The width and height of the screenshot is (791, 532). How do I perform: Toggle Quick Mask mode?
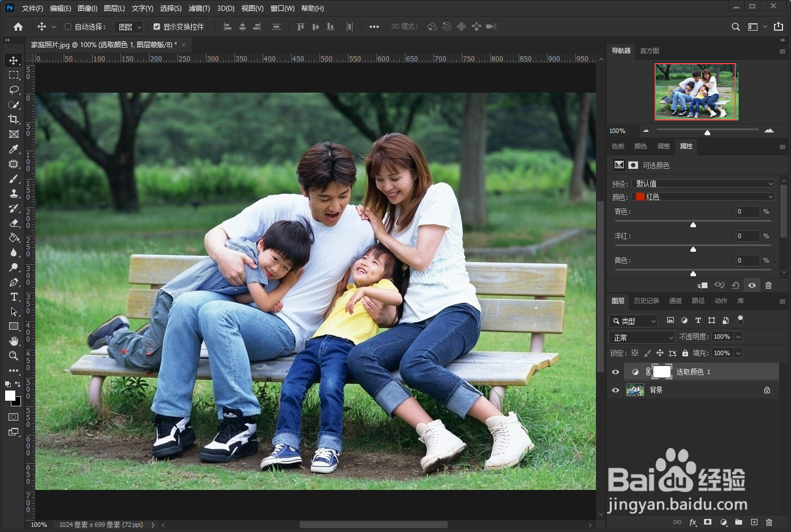point(14,417)
